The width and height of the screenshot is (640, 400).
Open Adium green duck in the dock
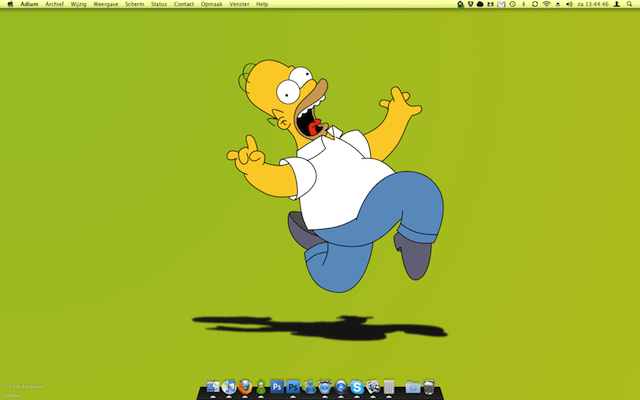coord(261,386)
